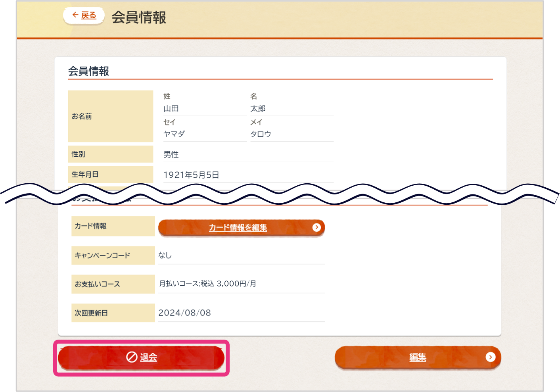This screenshot has height=392, width=560.
Task: Click the birthdate value 1921年5月5日
Action: pos(191,175)
